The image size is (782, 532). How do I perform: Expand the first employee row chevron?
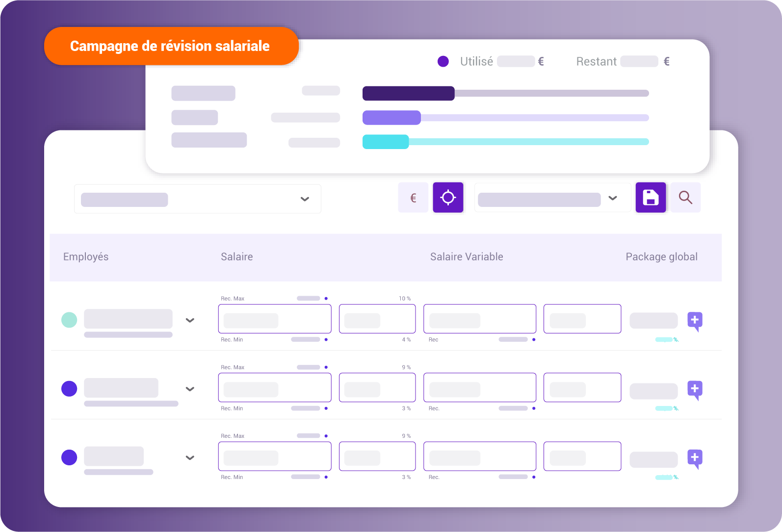tap(190, 320)
